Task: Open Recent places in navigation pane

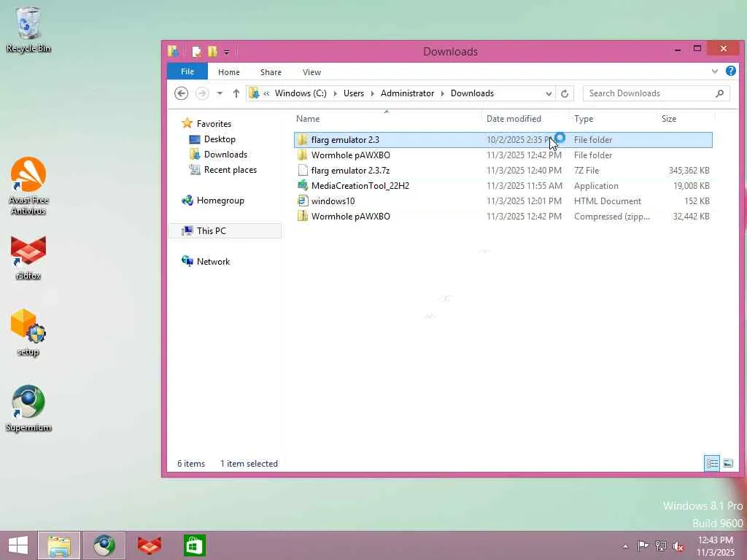Action: [230, 169]
